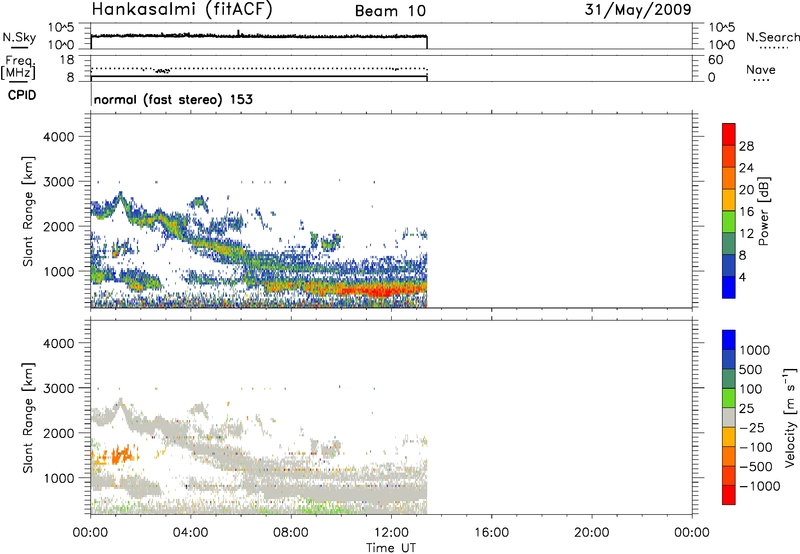Click the velocity panel Slant Range axis label

[28, 417]
